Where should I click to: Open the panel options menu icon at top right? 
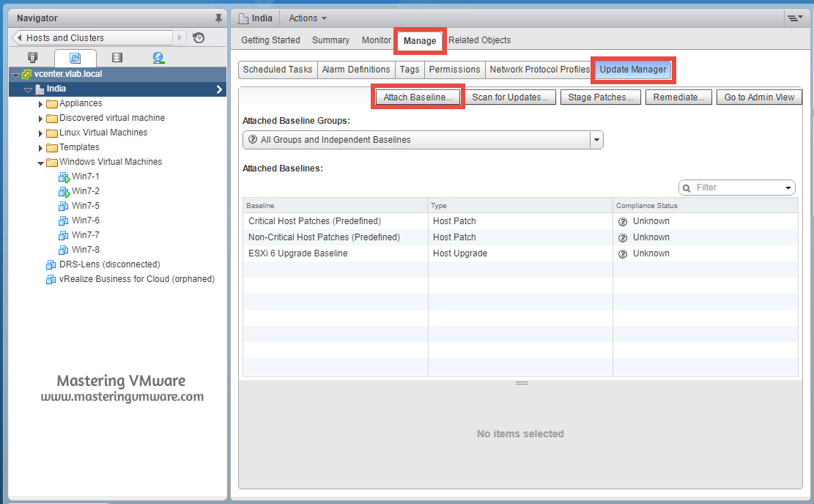pyautogui.click(x=793, y=18)
